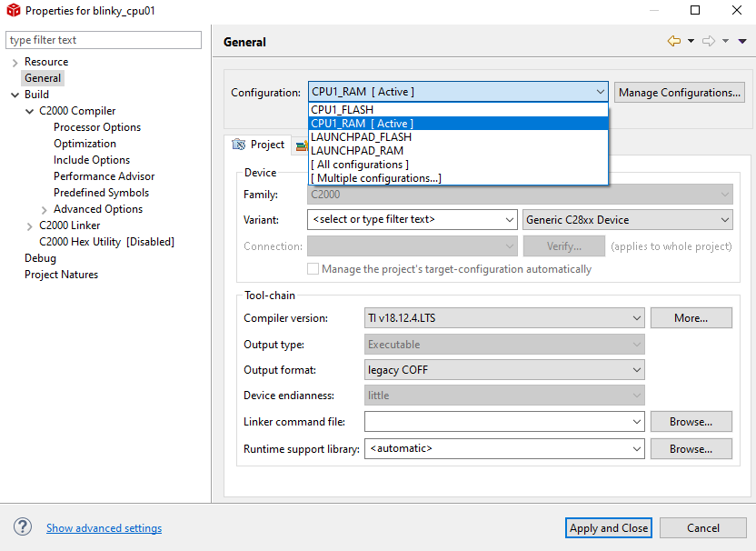
Task: Switch to the Project tab
Action: 259,145
